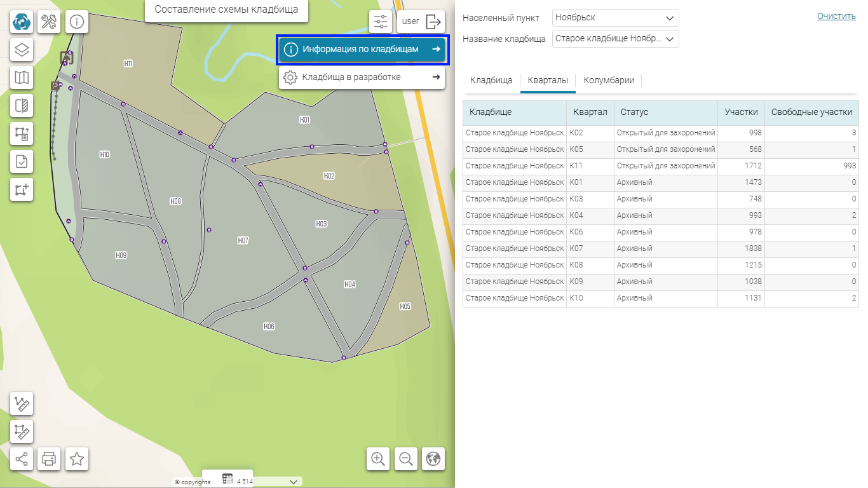This screenshot has width=868, height=488.
Task: Log out with the user exit icon
Action: (433, 22)
